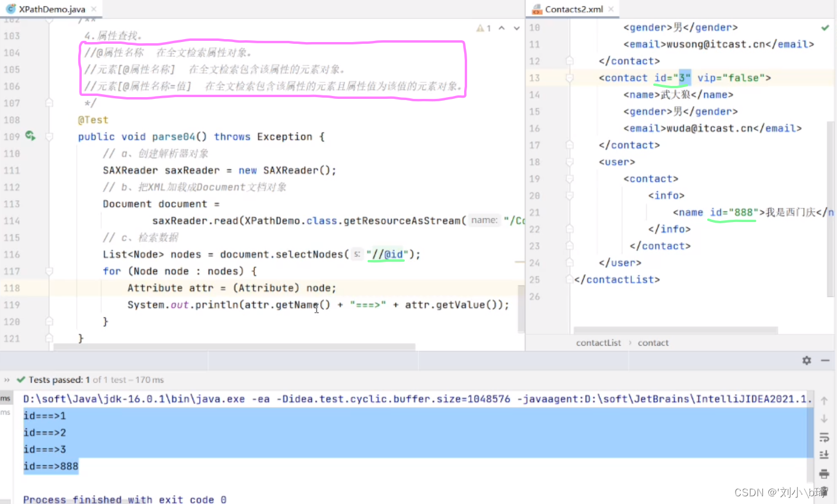Print the console output
This screenshot has height=504, width=837.
click(x=824, y=473)
